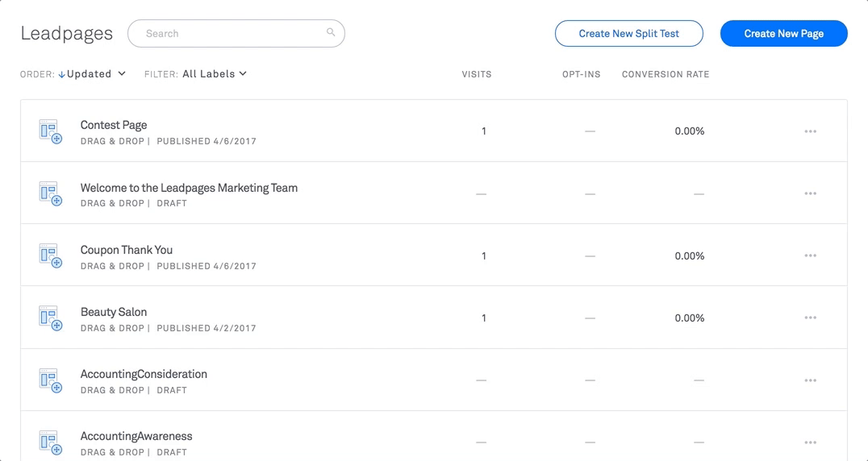This screenshot has width=868, height=461.
Task: Open Welcome to the Leadpages Marketing Team
Action: click(x=189, y=188)
